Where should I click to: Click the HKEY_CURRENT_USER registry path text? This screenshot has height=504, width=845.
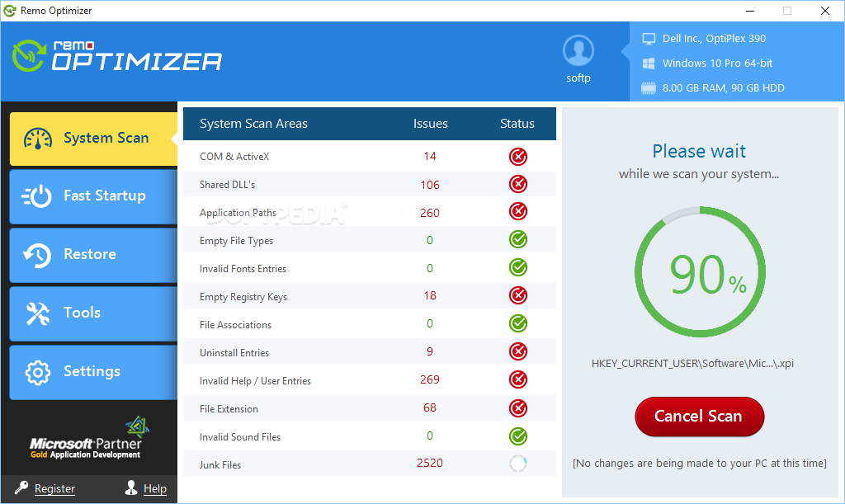(692, 364)
